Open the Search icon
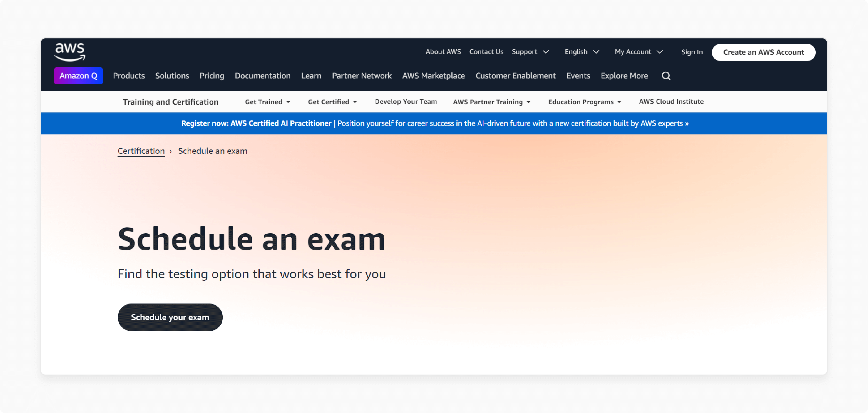 tap(666, 75)
